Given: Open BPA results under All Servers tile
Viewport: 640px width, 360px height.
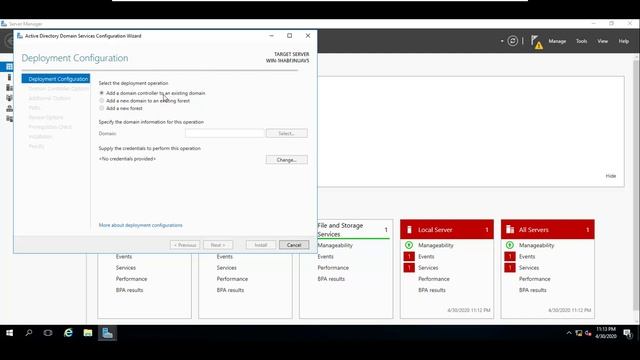Looking at the screenshot, I should point(533,290).
